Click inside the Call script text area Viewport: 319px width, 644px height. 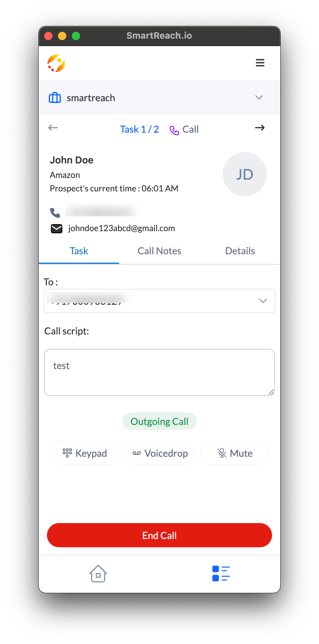click(159, 372)
